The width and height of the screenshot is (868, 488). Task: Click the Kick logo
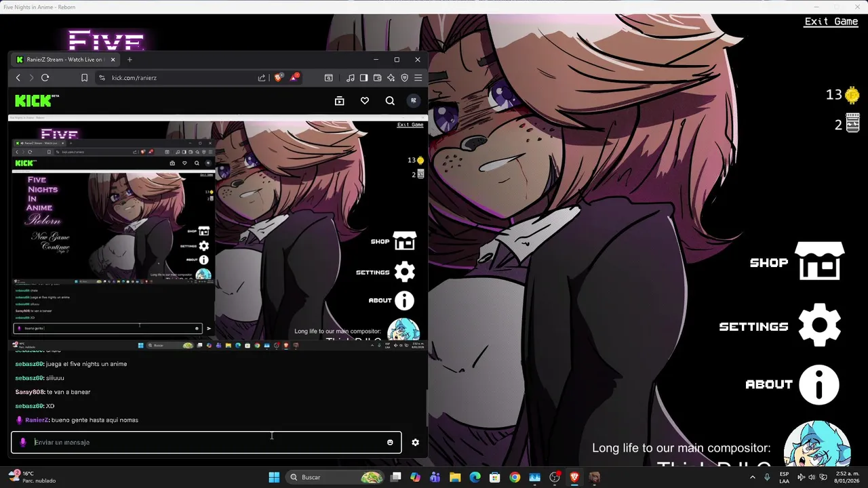37,100
